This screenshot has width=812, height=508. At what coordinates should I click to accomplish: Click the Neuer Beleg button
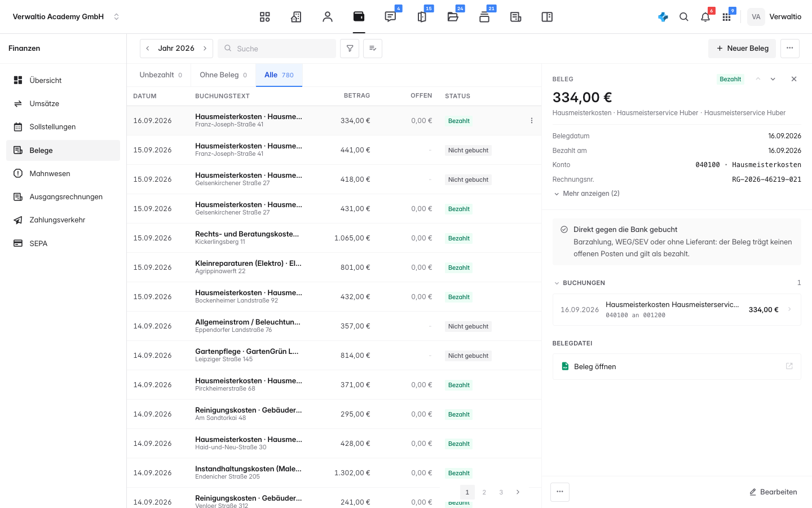click(742, 49)
